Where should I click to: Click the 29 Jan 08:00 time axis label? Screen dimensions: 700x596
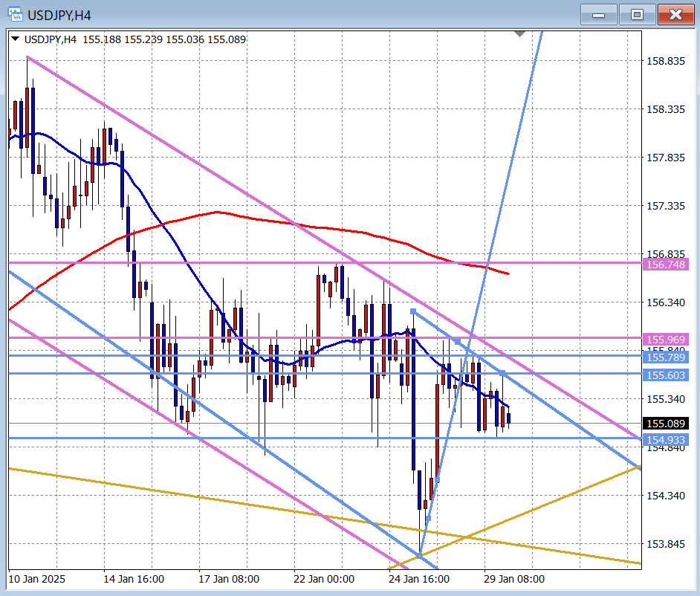pos(514,579)
